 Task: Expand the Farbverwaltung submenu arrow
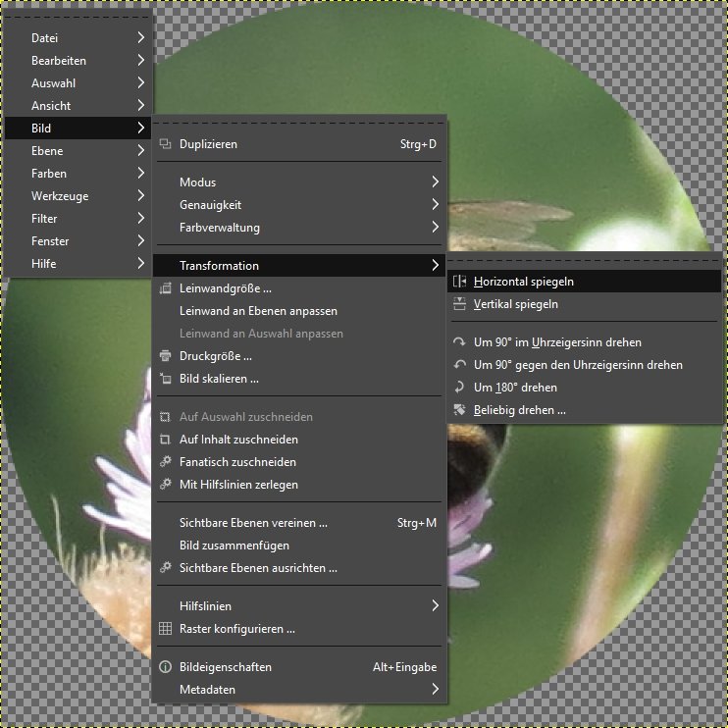click(x=435, y=228)
